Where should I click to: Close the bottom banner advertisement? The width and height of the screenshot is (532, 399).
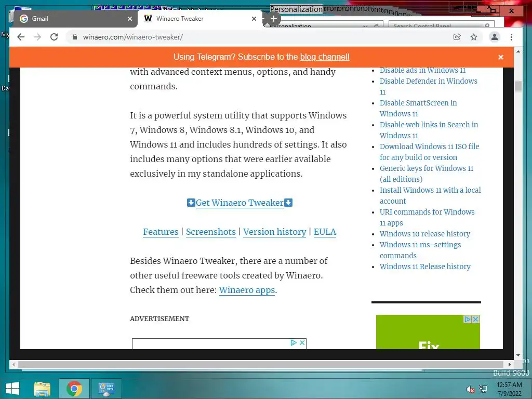(x=302, y=343)
